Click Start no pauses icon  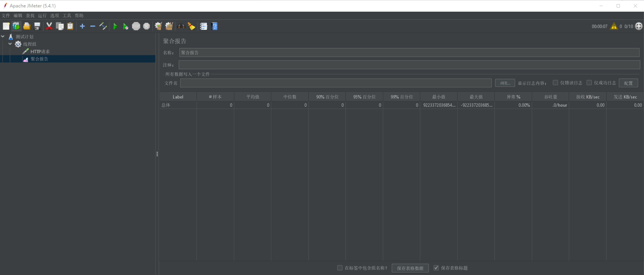point(126,26)
